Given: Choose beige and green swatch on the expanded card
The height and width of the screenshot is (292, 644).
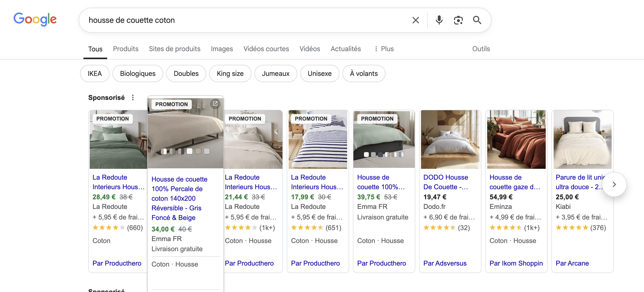Looking at the screenshot, I should pyautogui.click(x=172, y=151).
